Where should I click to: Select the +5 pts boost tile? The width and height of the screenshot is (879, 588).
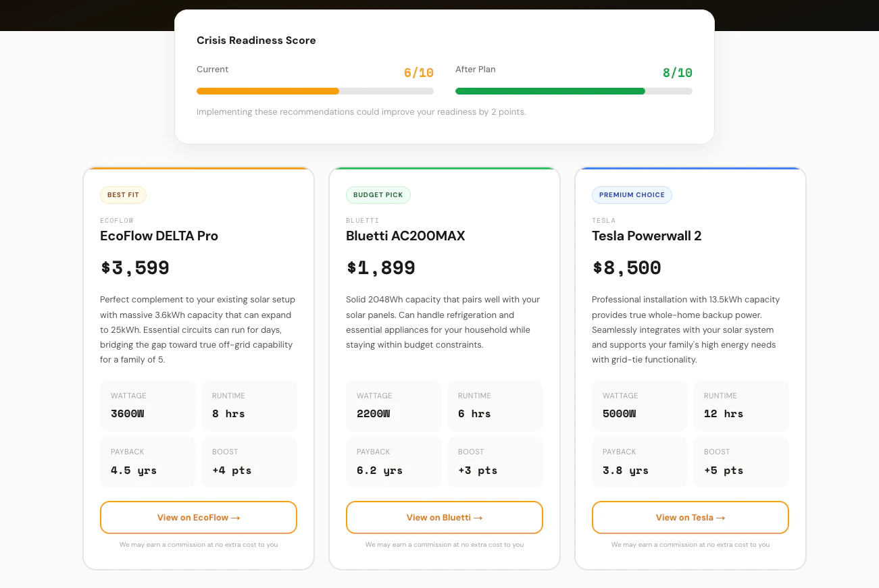[741, 462]
